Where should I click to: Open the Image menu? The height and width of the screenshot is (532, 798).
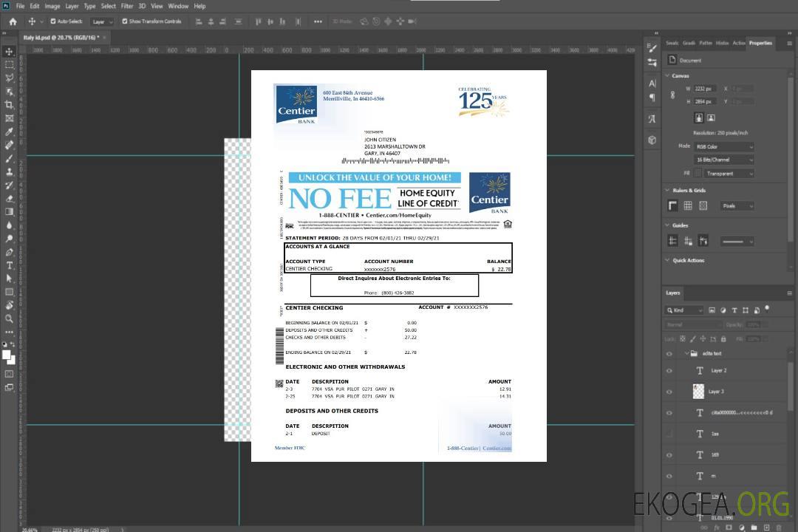point(52,6)
